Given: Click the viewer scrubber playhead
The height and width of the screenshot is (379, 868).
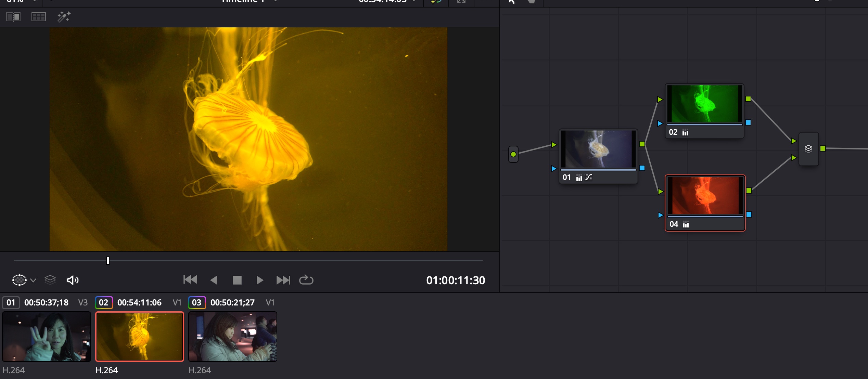Looking at the screenshot, I should [x=107, y=261].
